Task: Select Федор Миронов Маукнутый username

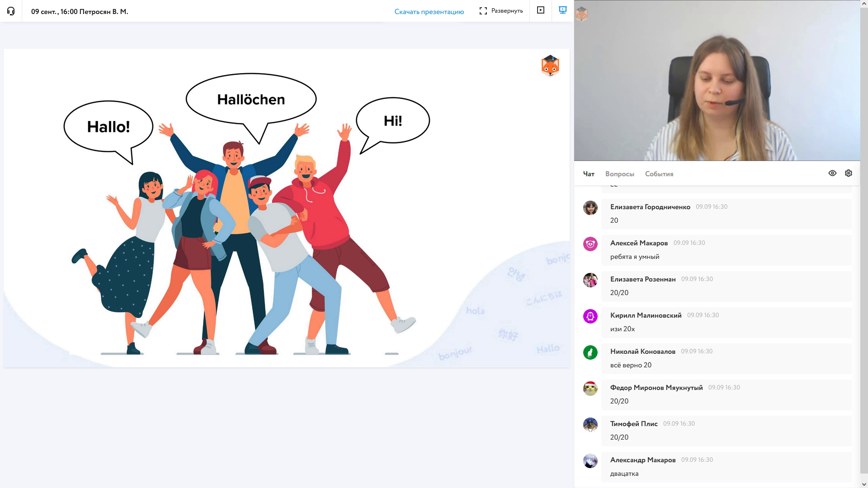Action: tap(656, 388)
